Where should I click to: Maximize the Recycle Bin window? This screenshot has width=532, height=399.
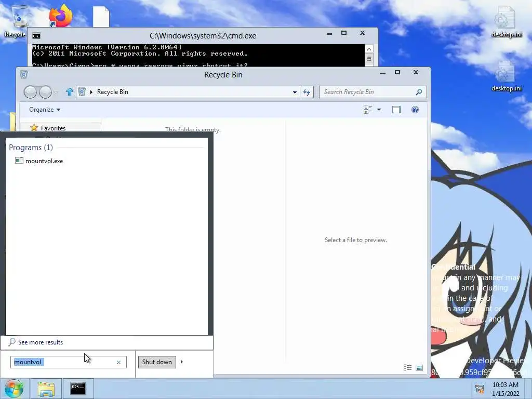397,72
